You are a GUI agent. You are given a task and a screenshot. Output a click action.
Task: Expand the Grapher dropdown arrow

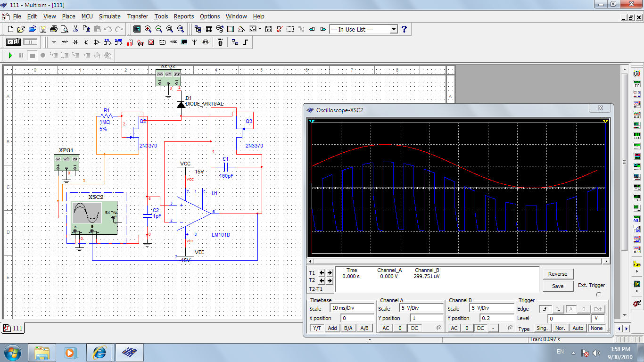tap(260, 29)
